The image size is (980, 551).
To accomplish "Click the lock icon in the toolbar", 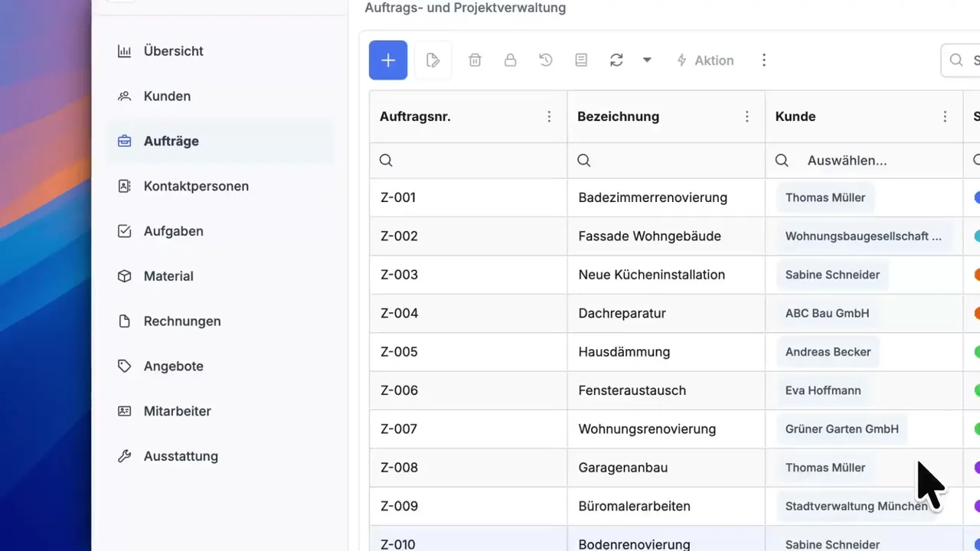I will [510, 60].
